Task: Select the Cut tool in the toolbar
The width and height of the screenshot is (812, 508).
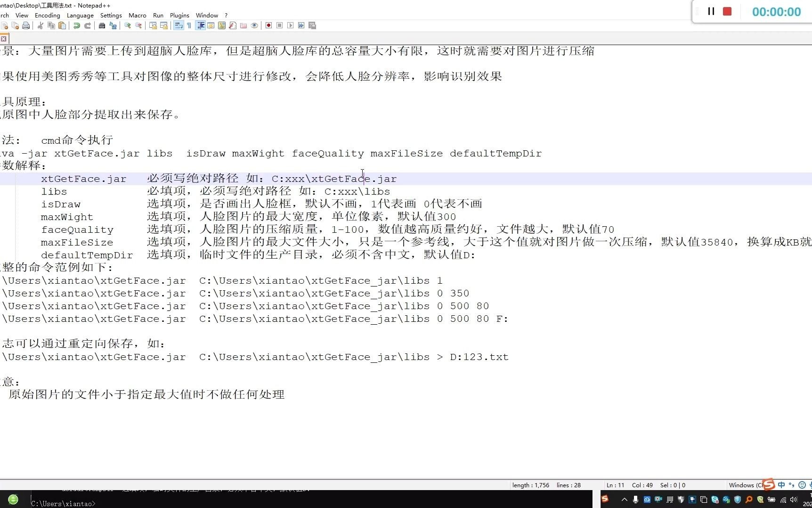Action: point(40,25)
